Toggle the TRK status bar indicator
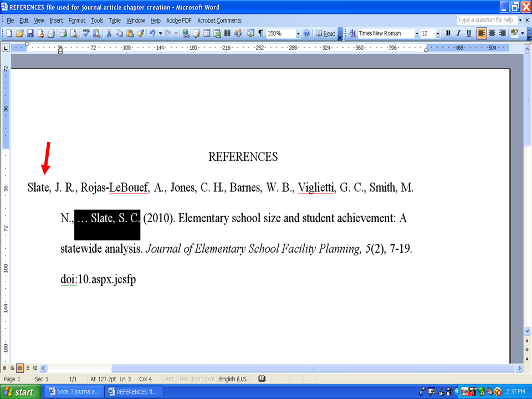Image resolution: width=532 pixels, height=399 pixels. 183,379
